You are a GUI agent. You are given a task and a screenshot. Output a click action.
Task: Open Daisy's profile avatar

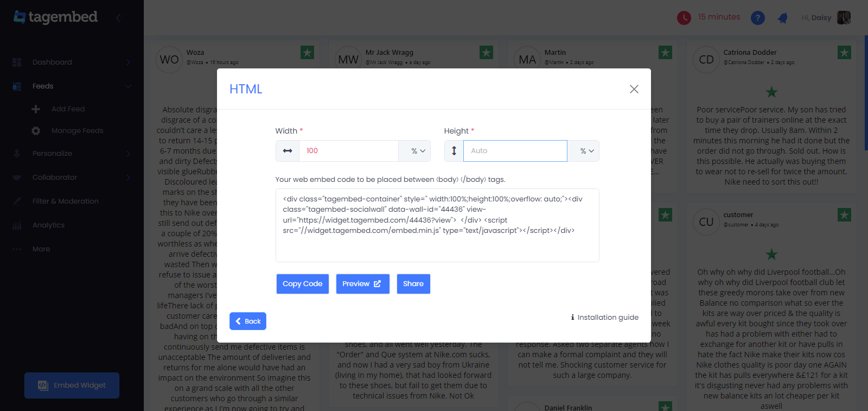click(844, 18)
